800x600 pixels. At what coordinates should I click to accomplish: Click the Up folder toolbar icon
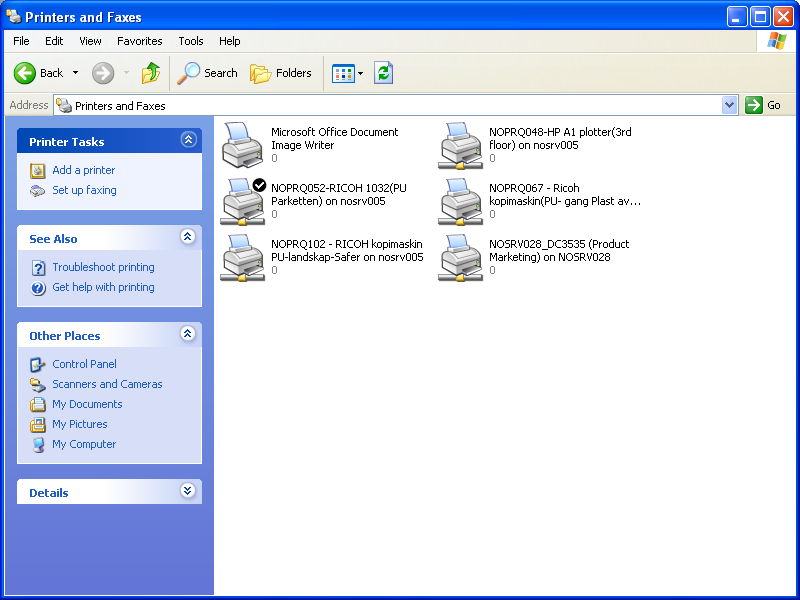point(151,73)
